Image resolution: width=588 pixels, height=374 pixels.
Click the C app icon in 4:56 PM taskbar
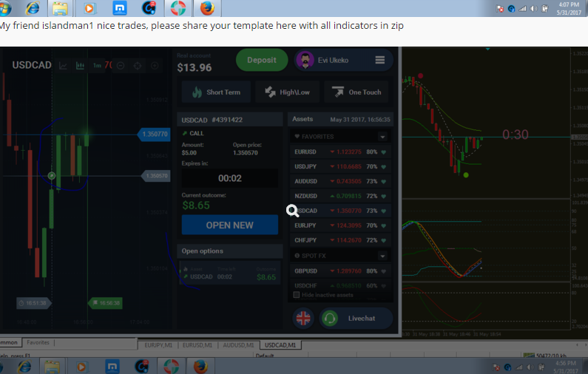tap(142, 366)
